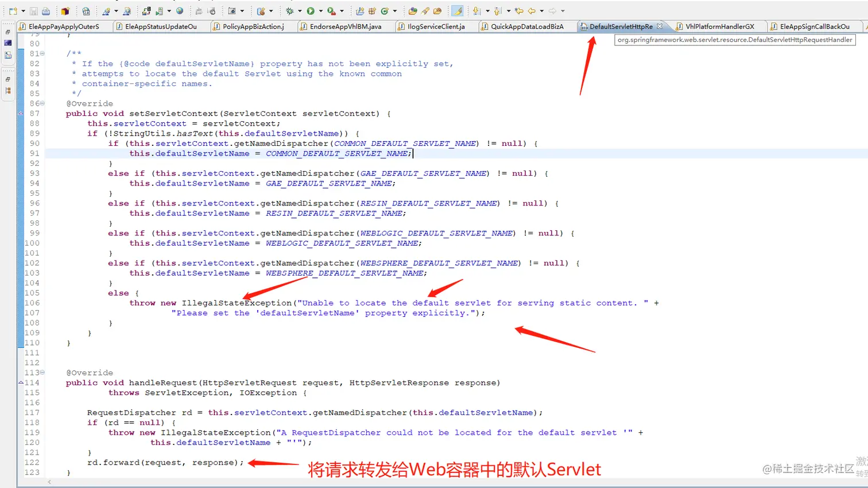
Task: Save the current file
Action: pyautogui.click(x=34, y=10)
